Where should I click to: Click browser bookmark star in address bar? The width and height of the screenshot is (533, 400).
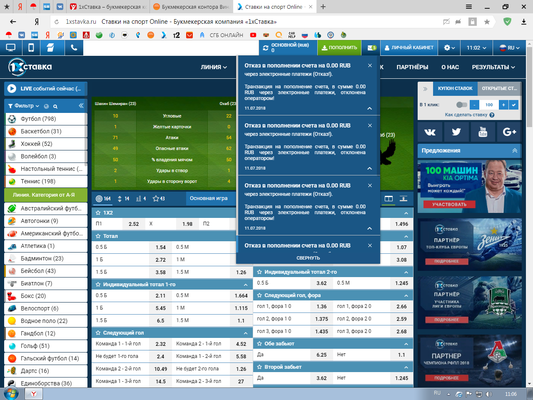click(487, 22)
